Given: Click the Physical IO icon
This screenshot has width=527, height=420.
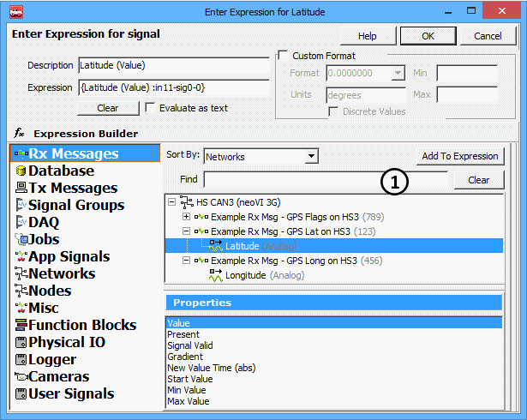Looking at the screenshot, I should coord(21,343).
